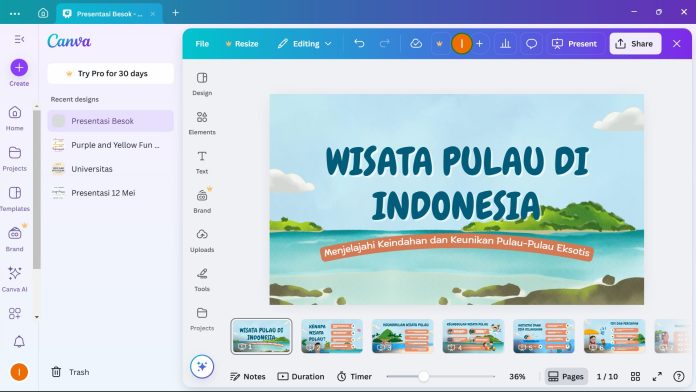Click the 36% zoom value
The image size is (696, 392).
517,376
